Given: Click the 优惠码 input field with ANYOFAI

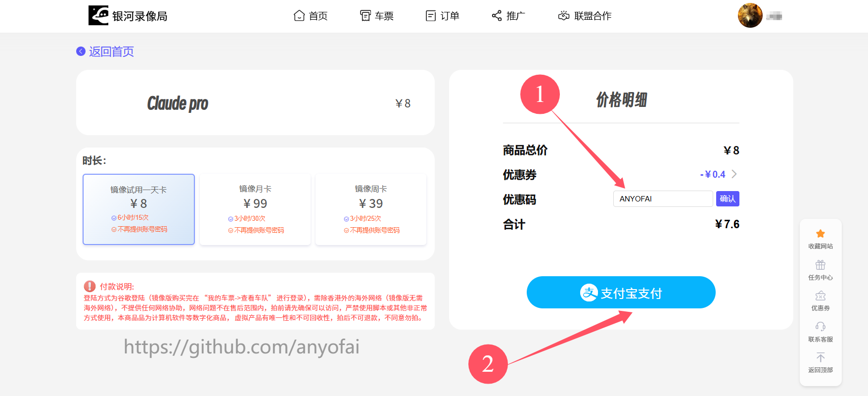Looking at the screenshot, I should pos(663,198).
